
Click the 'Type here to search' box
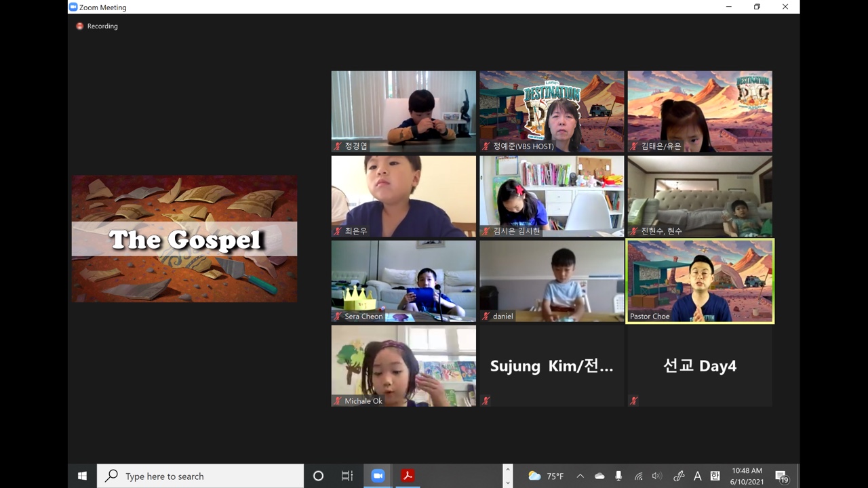pos(201,476)
